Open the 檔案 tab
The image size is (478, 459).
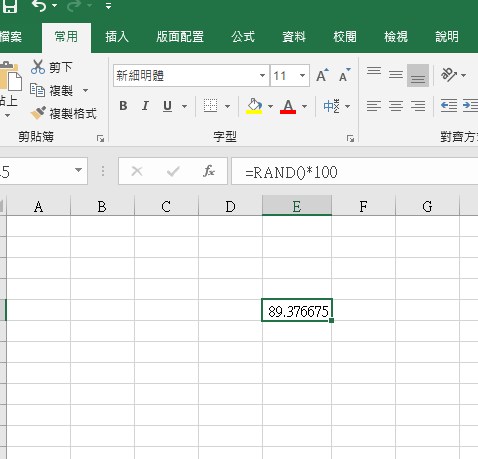[11, 37]
